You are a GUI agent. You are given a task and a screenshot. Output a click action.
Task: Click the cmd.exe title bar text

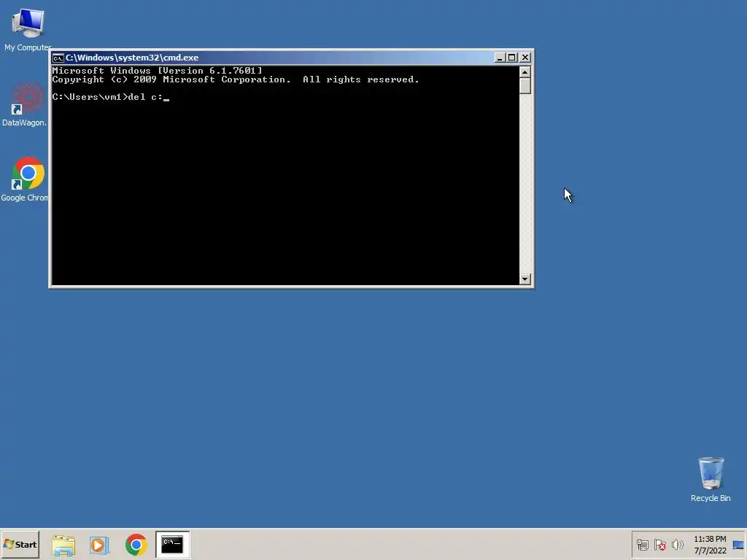[132, 58]
